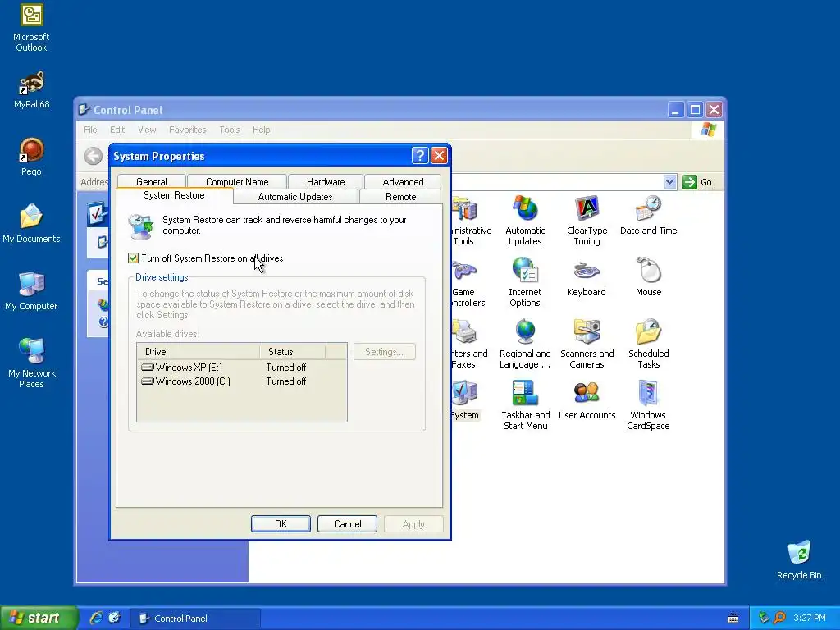Open User Accounts in Control Panel
The height and width of the screenshot is (630, 840).
point(587,400)
